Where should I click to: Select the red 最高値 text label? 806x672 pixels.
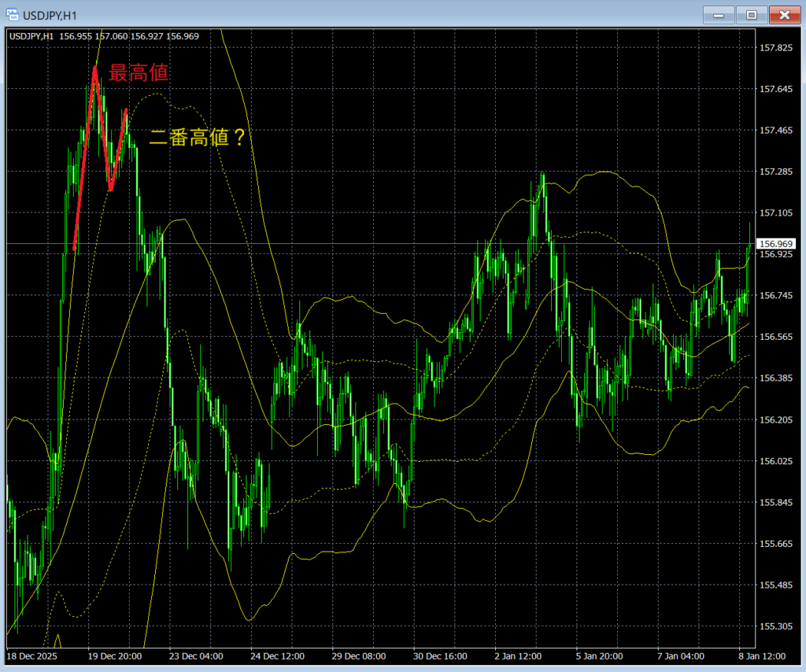point(138,73)
